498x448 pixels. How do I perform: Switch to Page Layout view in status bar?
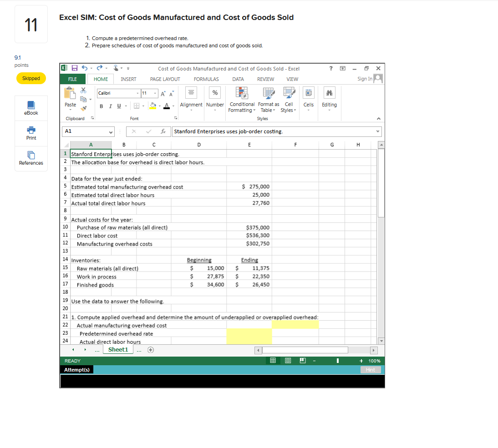288,360
